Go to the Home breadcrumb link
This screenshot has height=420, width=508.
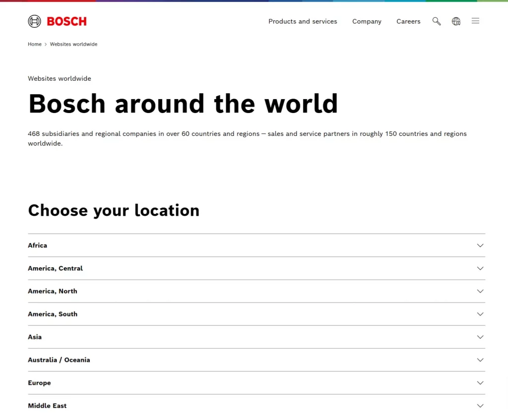tap(35, 44)
